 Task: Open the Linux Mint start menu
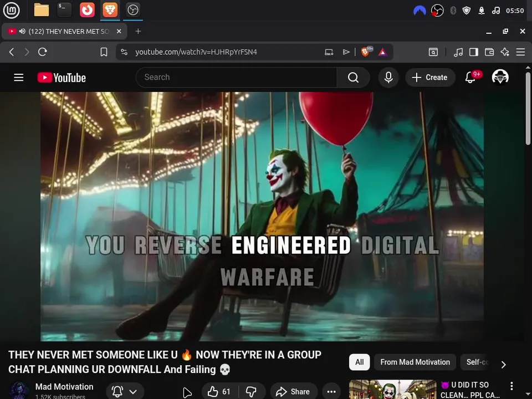click(11, 10)
